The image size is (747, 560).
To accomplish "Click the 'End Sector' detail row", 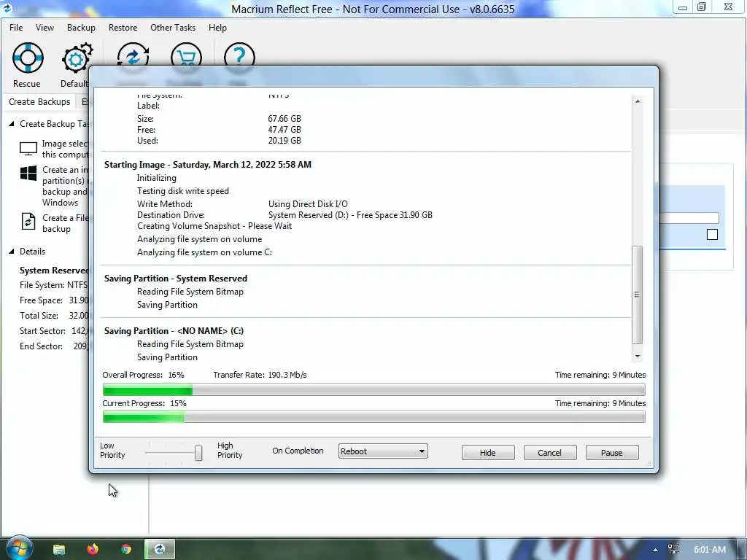I will [53, 346].
